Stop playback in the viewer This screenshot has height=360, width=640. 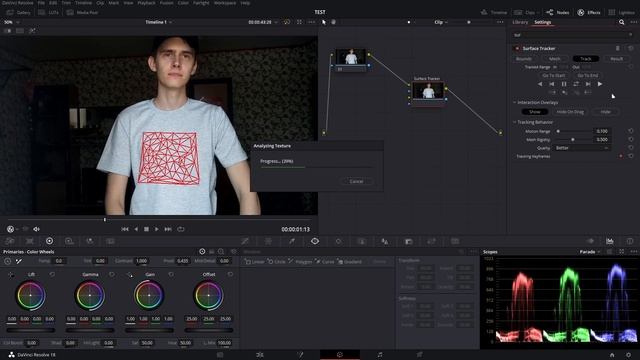[146, 229]
